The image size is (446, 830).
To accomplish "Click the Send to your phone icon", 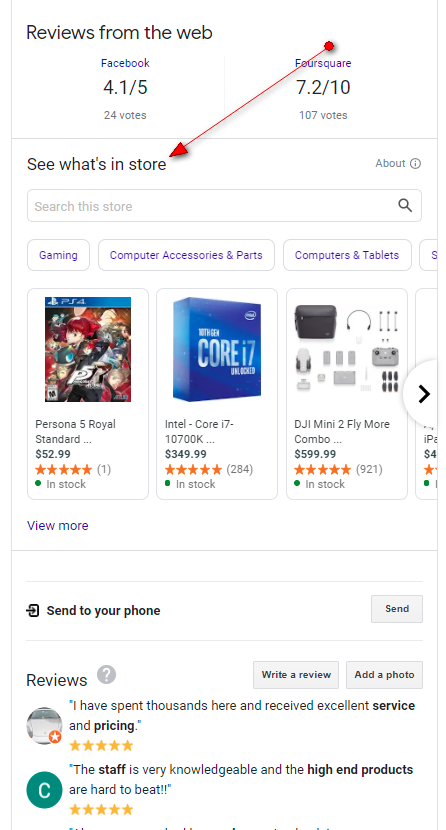I will (33, 611).
